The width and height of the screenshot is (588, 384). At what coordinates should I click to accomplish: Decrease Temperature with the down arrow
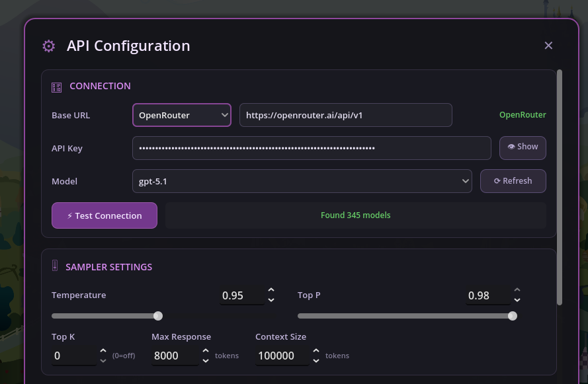[x=271, y=300]
